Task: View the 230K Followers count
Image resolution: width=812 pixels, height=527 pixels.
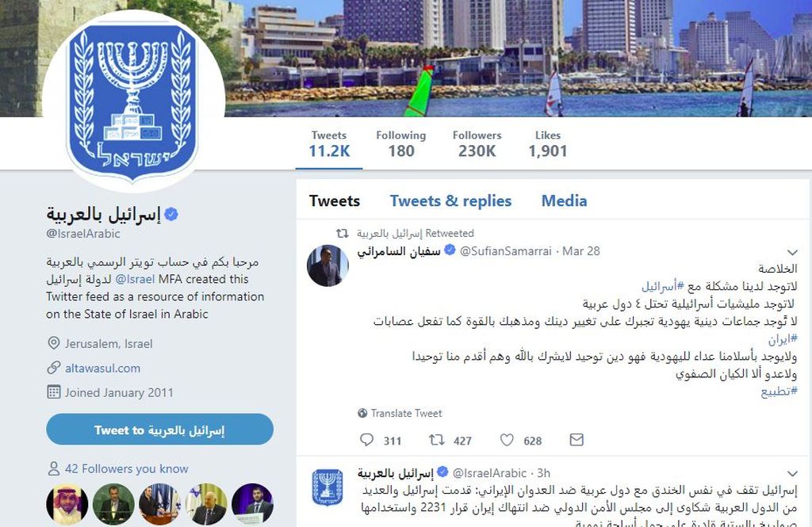Action: 477,144
